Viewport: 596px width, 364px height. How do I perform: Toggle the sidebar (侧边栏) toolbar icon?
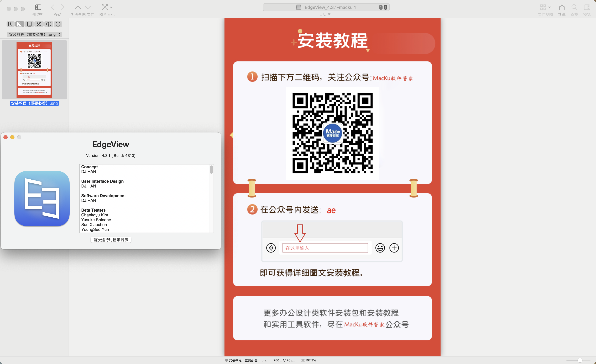click(x=38, y=7)
